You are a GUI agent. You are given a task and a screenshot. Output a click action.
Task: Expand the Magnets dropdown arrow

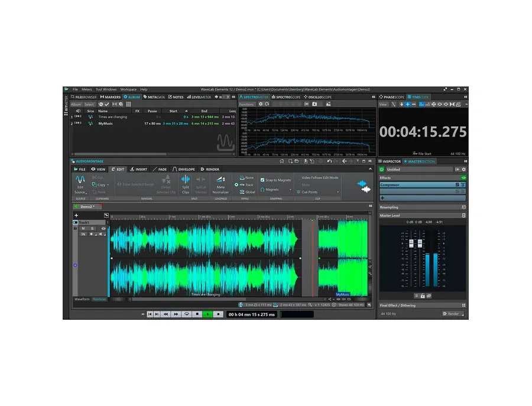point(290,190)
